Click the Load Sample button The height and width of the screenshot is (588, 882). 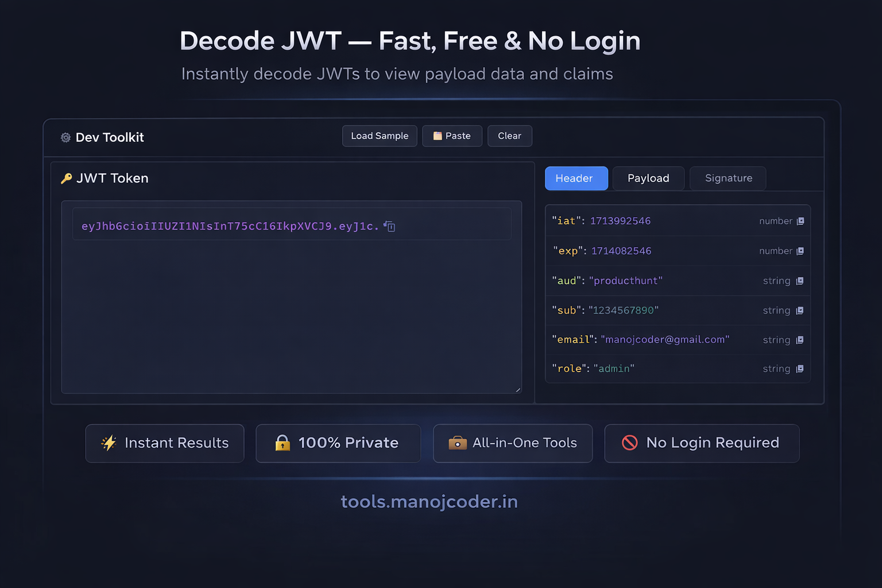pos(379,136)
